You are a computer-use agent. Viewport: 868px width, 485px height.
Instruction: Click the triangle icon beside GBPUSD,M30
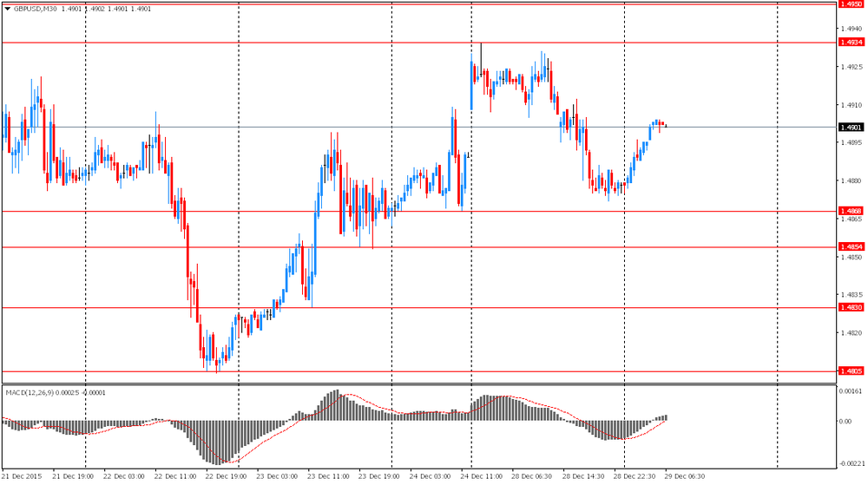pyautogui.click(x=7, y=9)
